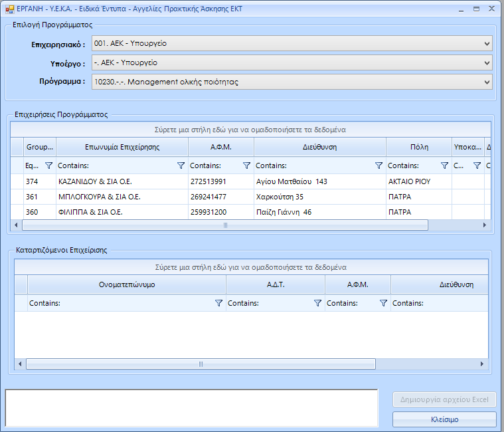This screenshot has height=432, width=504.
Task: Click filter icon in Επωνυμία Επιχείρησης column
Action: [x=181, y=165]
